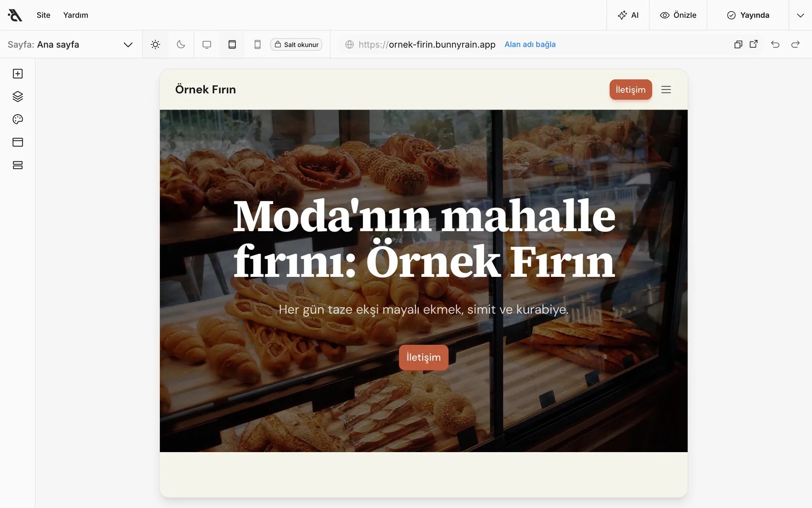Viewport: 812px width, 508px height.
Task: Open the hamburger menu in site header
Action: point(666,89)
